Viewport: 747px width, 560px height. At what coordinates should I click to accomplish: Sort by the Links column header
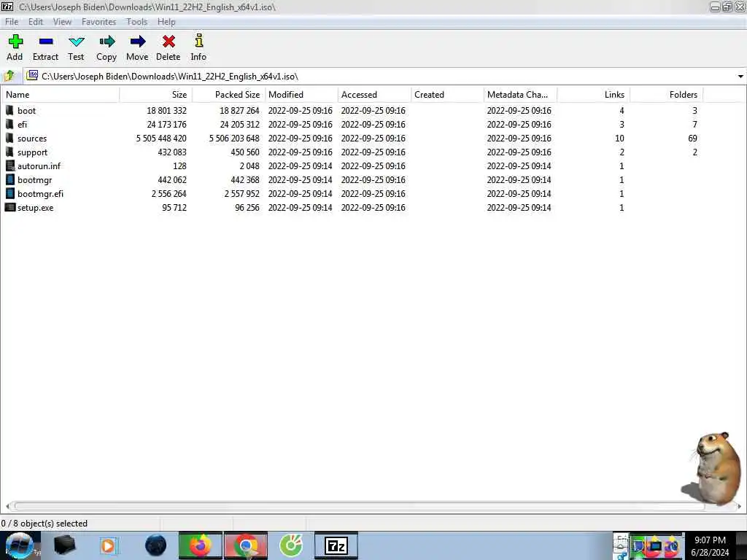point(593,94)
